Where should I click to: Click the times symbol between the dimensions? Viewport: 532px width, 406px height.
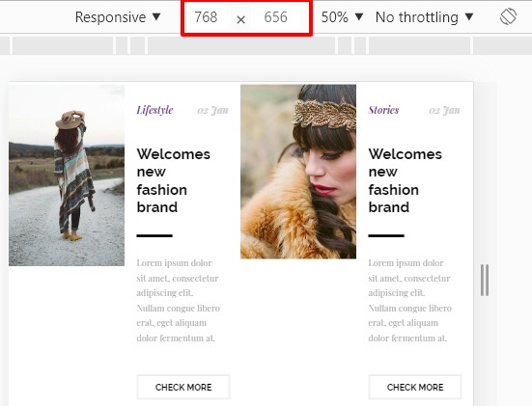pyautogui.click(x=240, y=19)
